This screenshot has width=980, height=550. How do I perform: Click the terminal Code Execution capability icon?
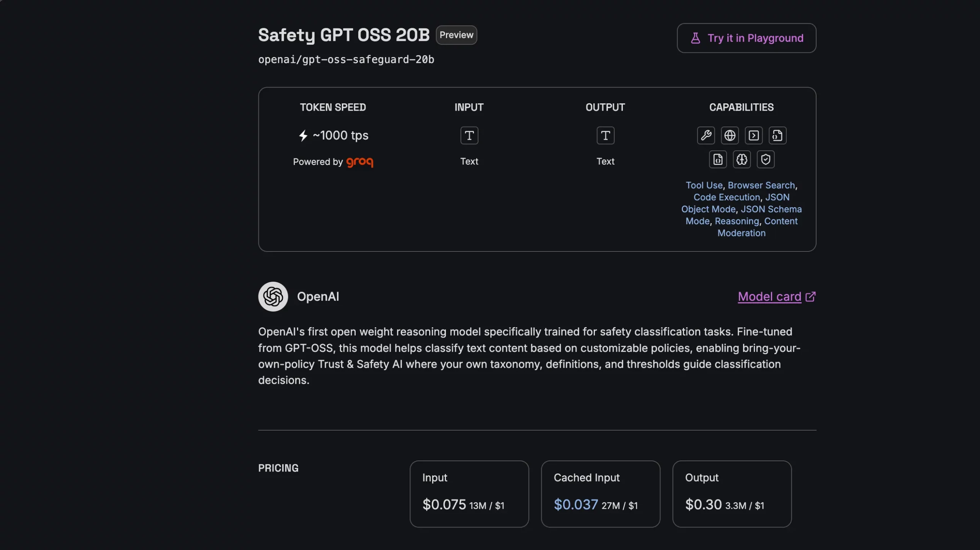coord(753,135)
